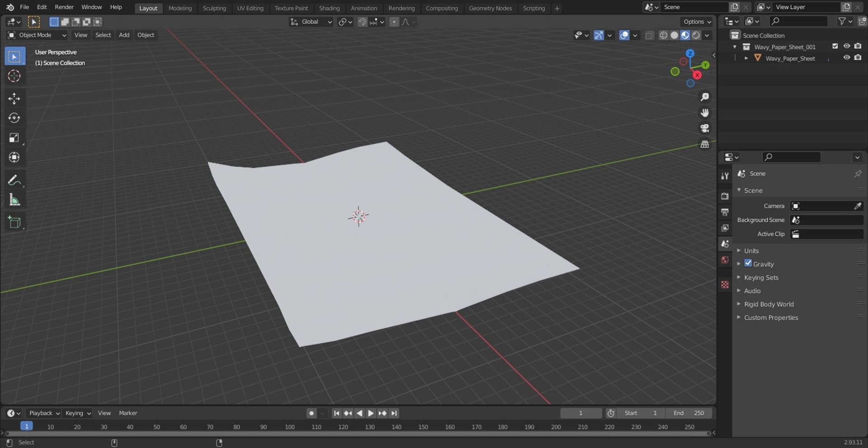Toggle Wavy_Paper_Sheet_001 collection exclude checkbox
Viewport: 868px width, 448px height.
point(835,46)
